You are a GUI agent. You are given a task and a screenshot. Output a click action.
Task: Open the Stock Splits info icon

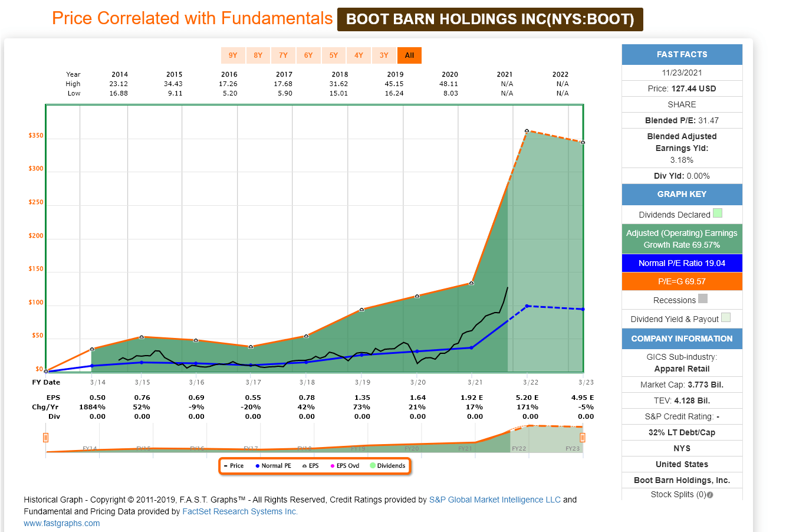[710, 495]
